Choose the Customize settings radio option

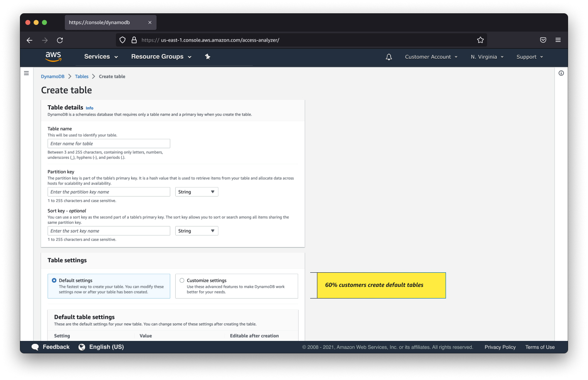(182, 281)
